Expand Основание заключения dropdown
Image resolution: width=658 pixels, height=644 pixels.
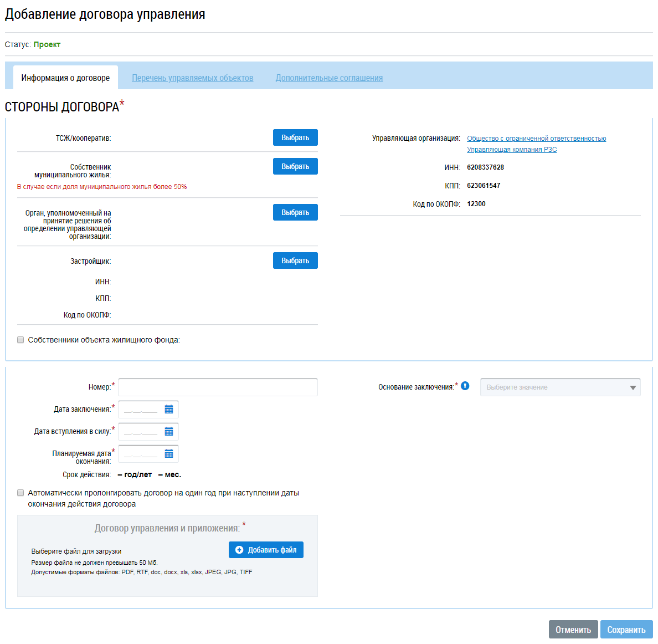point(560,387)
